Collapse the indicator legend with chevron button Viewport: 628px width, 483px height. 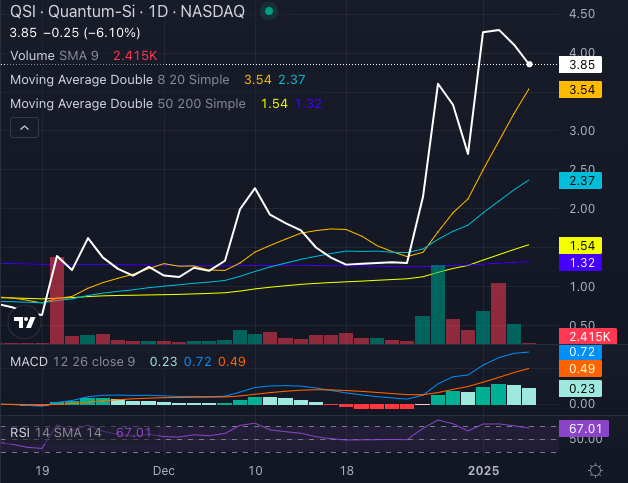(x=25, y=127)
